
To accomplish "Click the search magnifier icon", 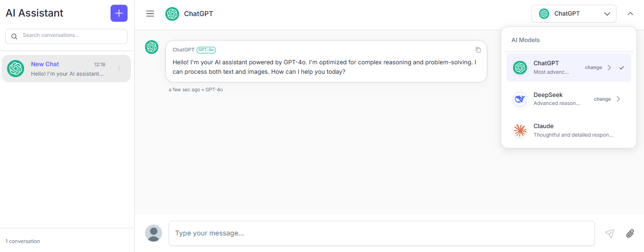I will coord(14,36).
